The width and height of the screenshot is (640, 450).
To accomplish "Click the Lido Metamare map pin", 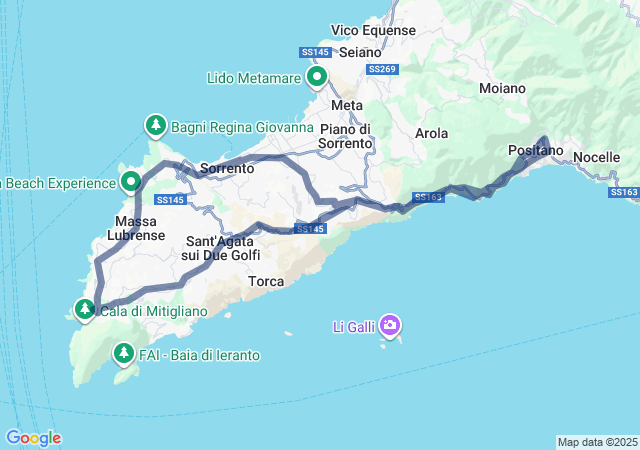I will (317, 78).
